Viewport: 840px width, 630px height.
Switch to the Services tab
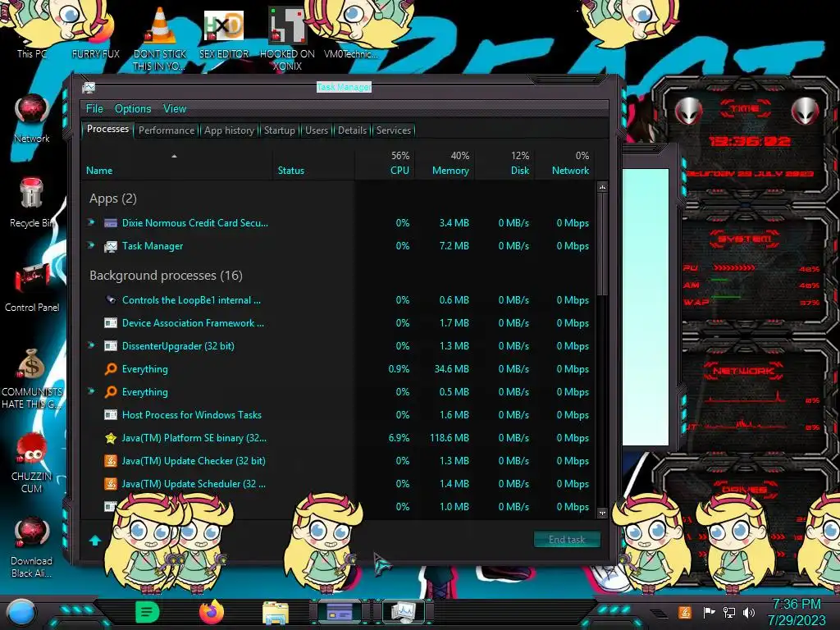point(394,130)
